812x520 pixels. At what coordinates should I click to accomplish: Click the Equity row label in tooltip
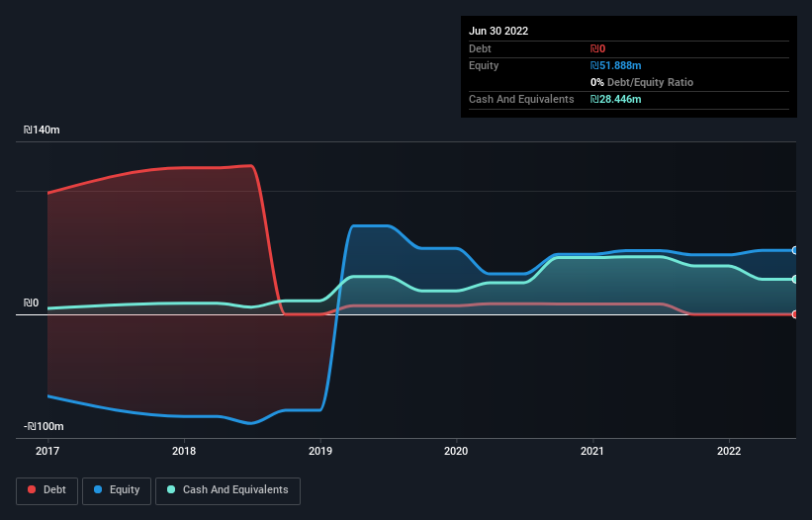pyautogui.click(x=484, y=65)
